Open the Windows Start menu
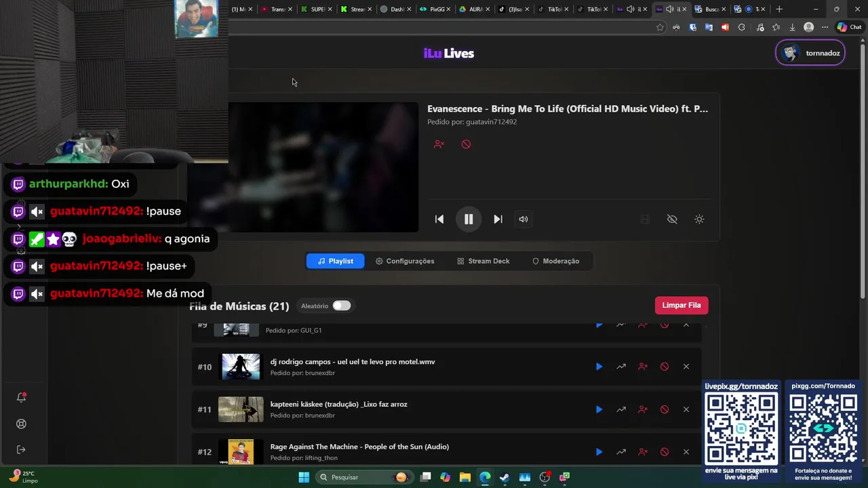The image size is (868, 488). 304,477
